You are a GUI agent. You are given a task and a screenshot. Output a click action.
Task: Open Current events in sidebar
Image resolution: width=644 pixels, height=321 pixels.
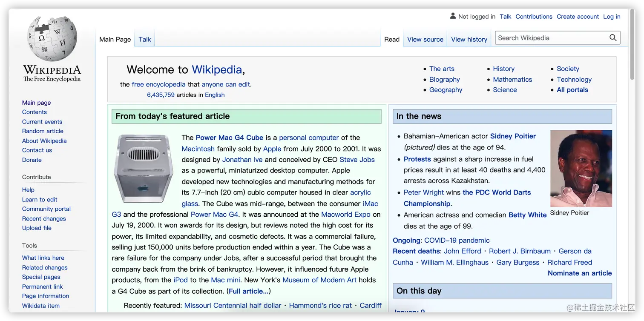coord(42,122)
